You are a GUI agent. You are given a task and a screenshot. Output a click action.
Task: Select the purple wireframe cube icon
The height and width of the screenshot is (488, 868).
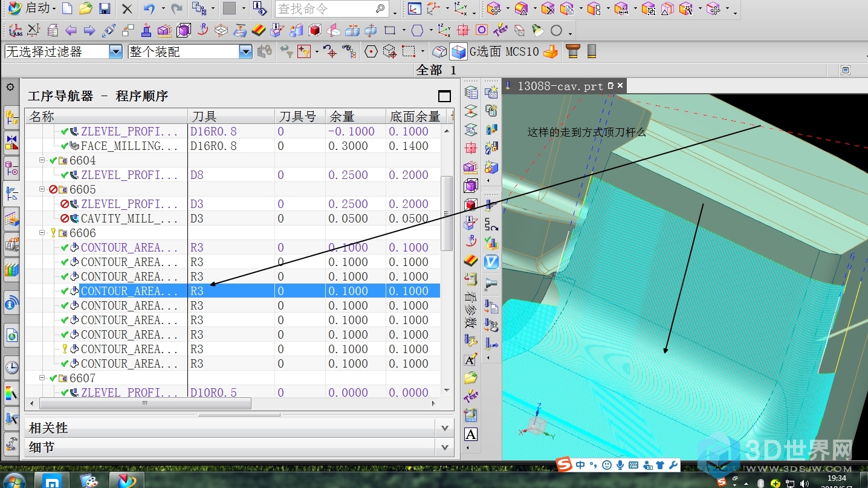[x=184, y=30]
